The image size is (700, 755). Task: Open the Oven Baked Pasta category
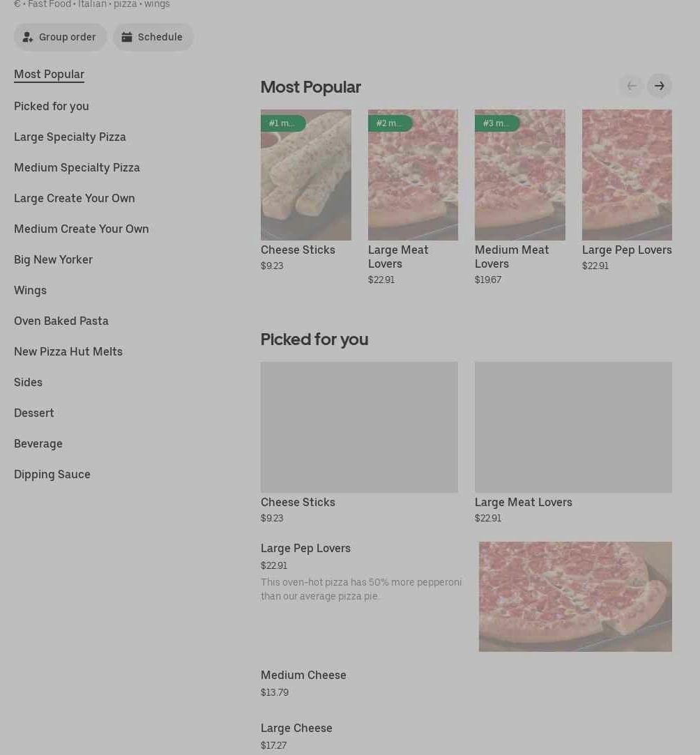(61, 321)
